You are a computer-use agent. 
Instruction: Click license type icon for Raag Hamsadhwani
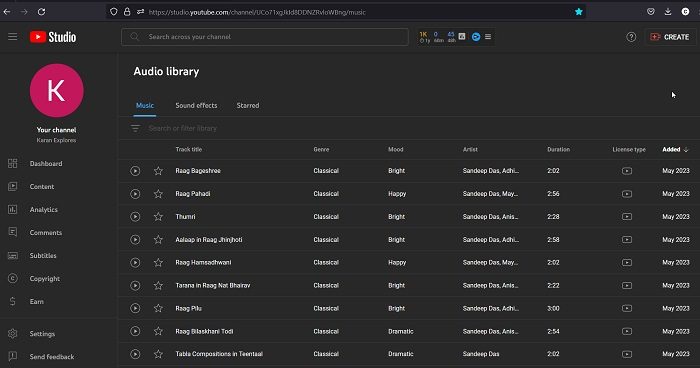tap(627, 263)
